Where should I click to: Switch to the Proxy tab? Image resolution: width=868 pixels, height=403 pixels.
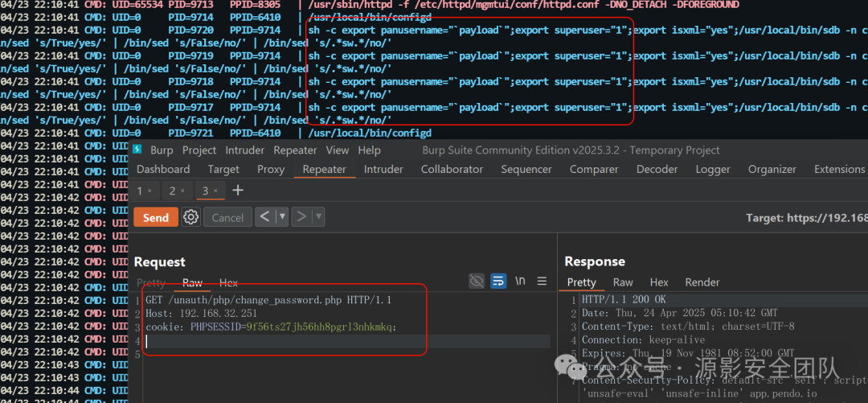pos(271,169)
